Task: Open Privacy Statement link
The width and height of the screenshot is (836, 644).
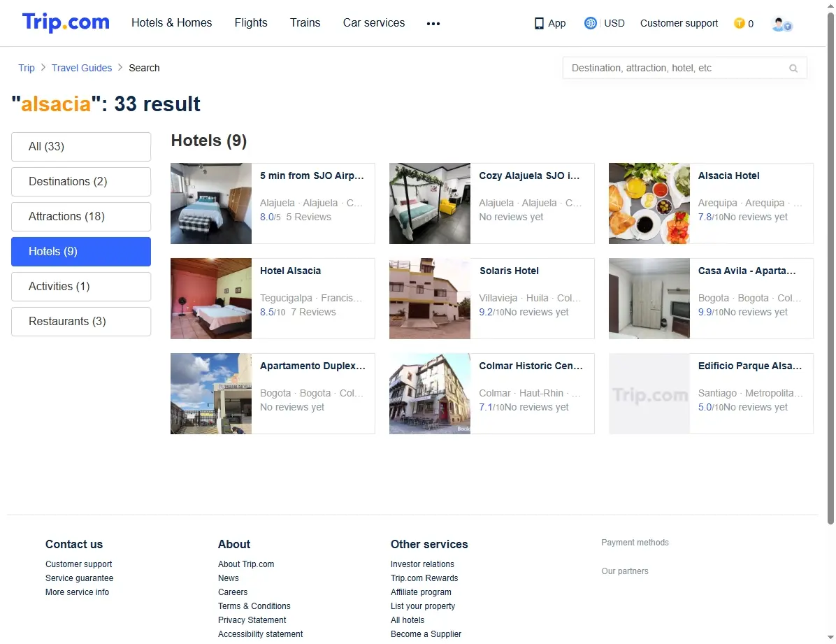Action: click(x=252, y=620)
